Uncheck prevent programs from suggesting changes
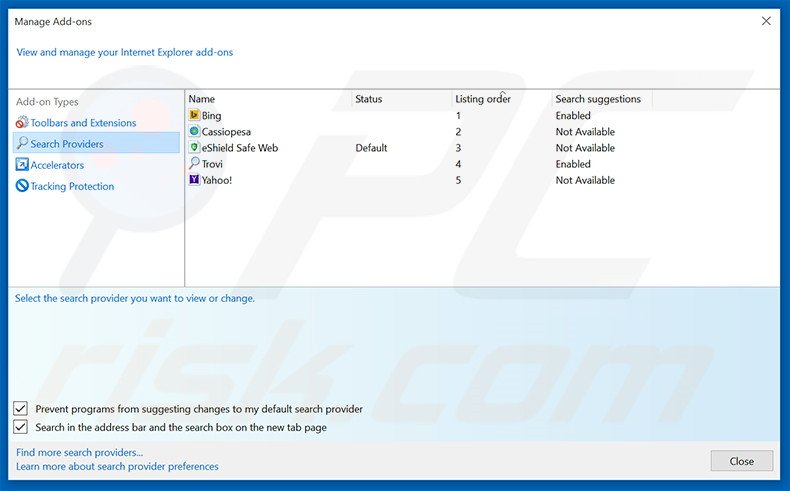Viewport: 790px width, 491px height. click(x=21, y=409)
